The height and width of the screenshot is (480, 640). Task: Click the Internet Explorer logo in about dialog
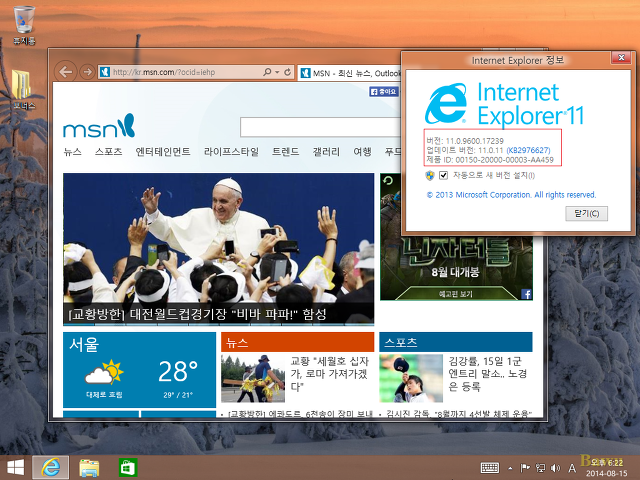pos(446,104)
